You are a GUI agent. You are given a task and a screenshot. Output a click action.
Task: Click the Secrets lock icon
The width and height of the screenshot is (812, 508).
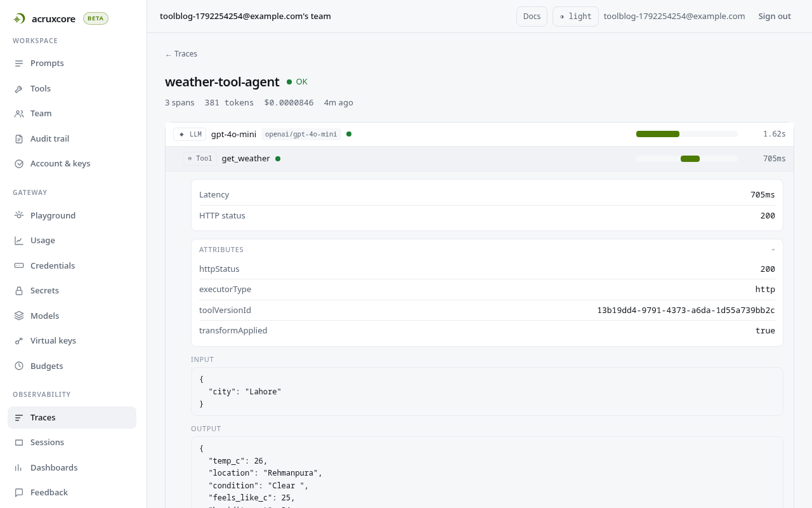[19, 291]
